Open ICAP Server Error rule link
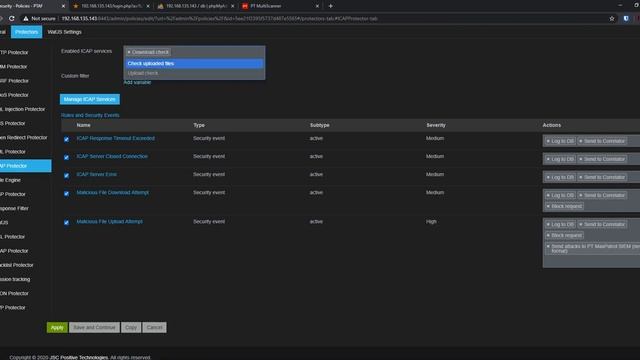Viewport: 640px width, 360px height. (97, 174)
